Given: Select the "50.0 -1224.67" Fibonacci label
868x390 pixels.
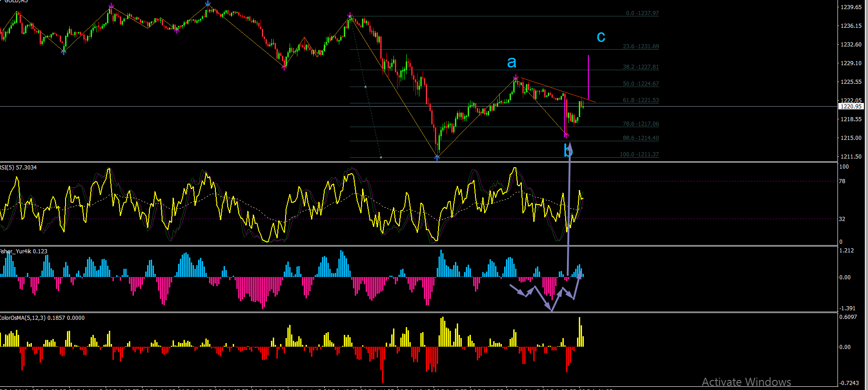Looking at the screenshot, I should pos(641,84).
